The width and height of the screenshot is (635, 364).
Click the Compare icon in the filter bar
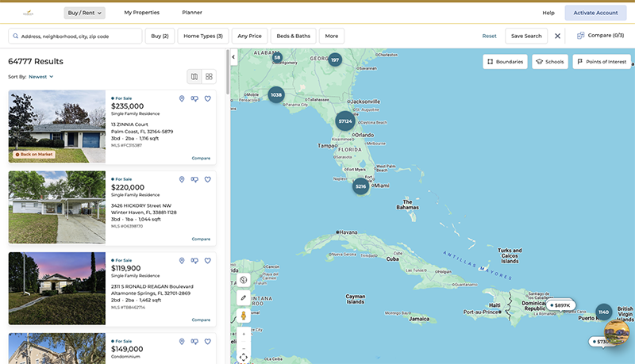580,36
